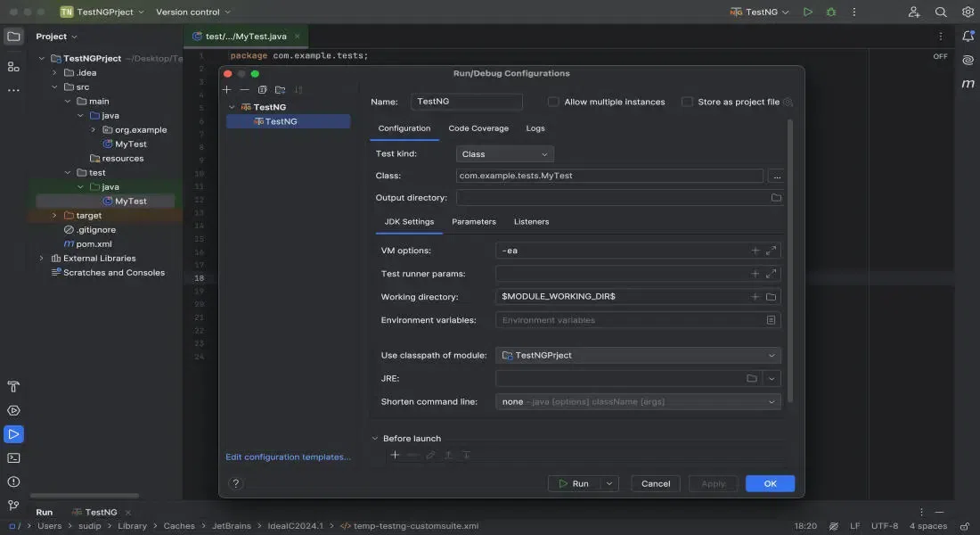Click the Name input field

coord(466,102)
